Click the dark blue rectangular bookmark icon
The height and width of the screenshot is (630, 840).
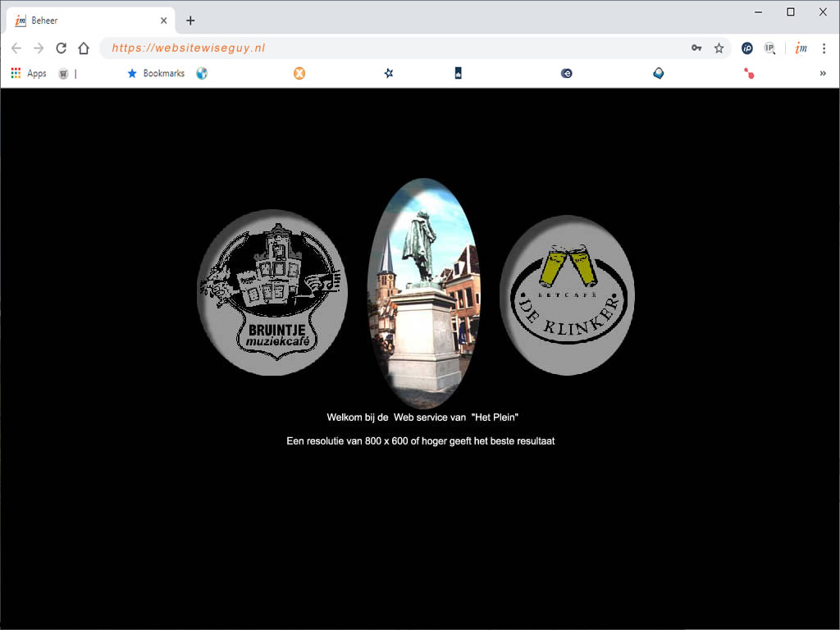(458, 73)
